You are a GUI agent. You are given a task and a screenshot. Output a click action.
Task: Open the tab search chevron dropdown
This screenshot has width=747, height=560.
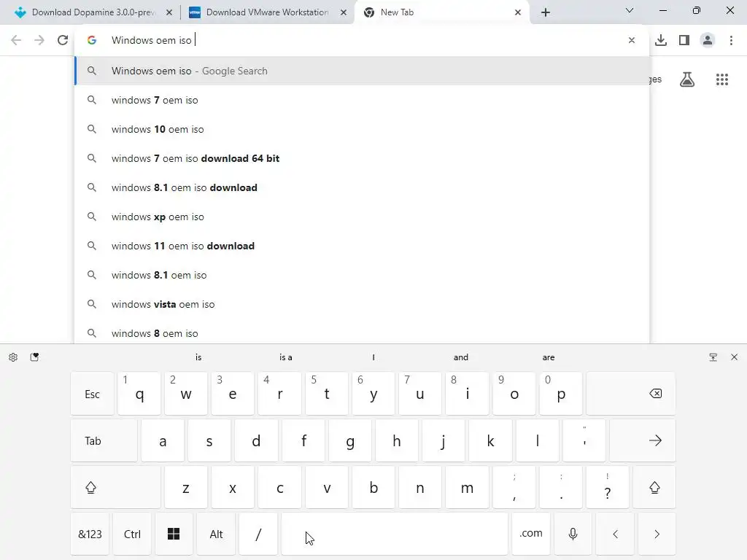pos(630,10)
